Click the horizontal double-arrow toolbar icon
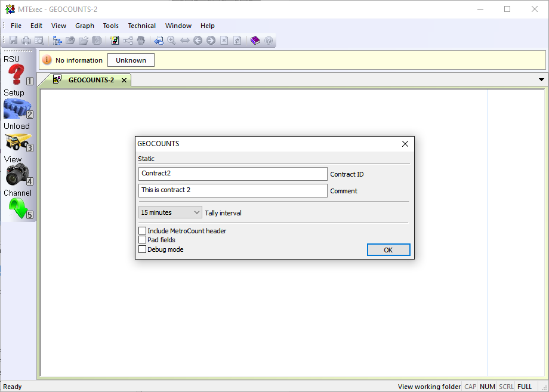 184,41
